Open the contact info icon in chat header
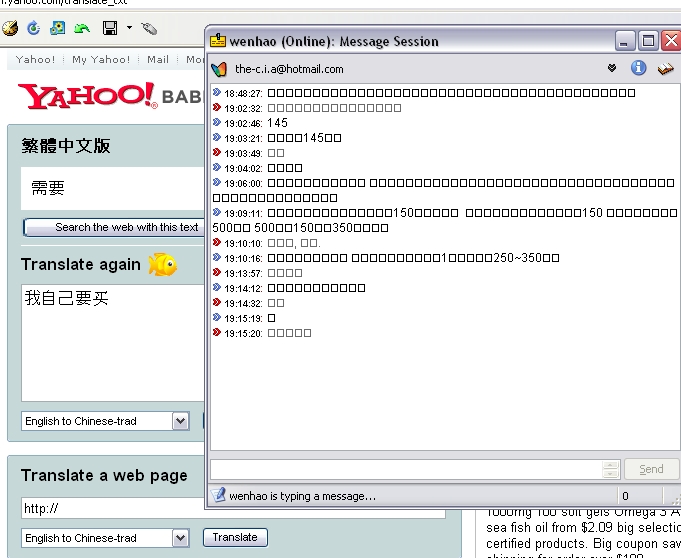The image size is (681, 558). point(638,68)
